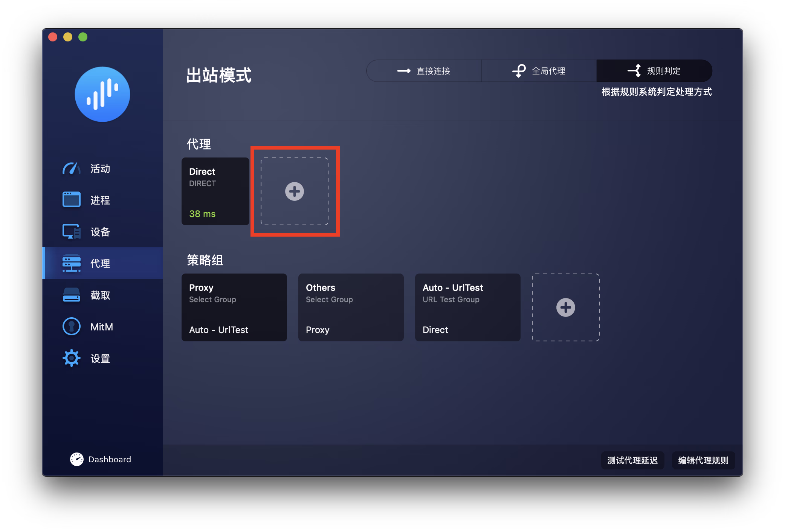
Task: Click the Surge app logo
Action: click(x=102, y=94)
